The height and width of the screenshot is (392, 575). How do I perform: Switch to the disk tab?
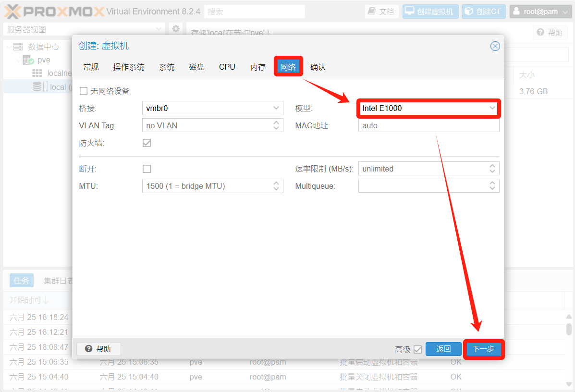196,67
